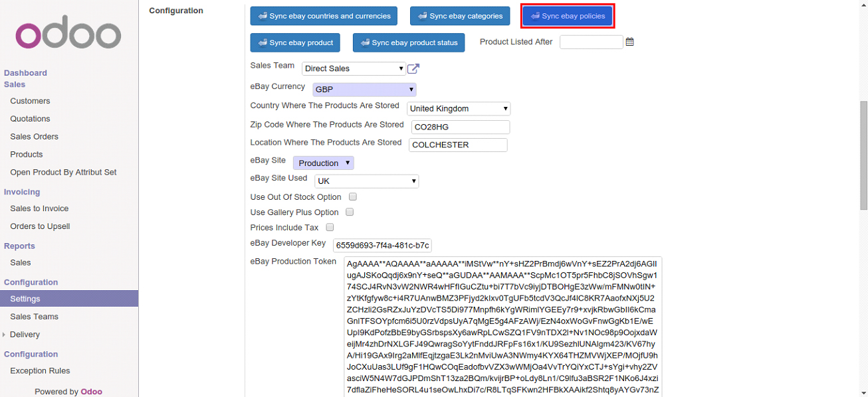The image size is (868, 397).
Task: Click the Configuration label beside the sync buttons
Action: coord(176,11)
